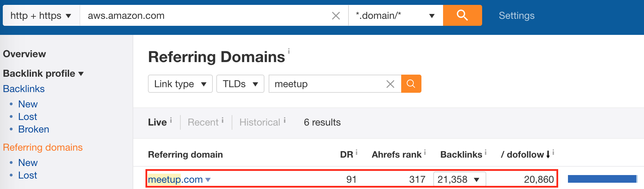Click the blue dofollow ratio bar

602,179
